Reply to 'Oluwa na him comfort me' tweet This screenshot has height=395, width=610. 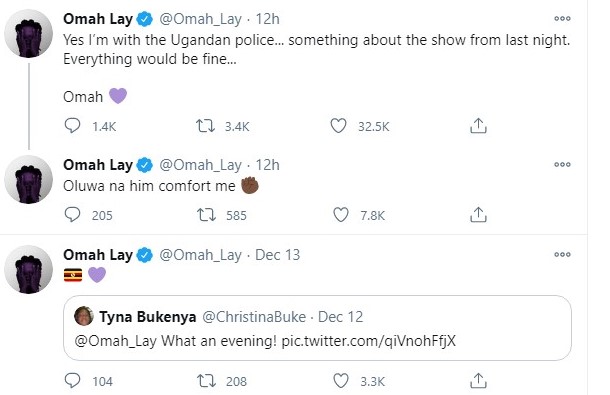(x=72, y=214)
